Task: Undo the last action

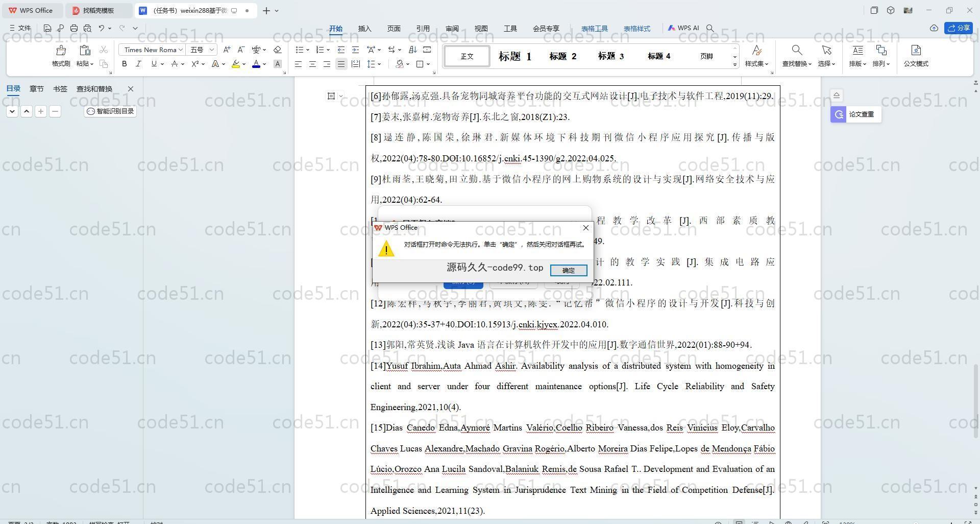Action: [102, 29]
